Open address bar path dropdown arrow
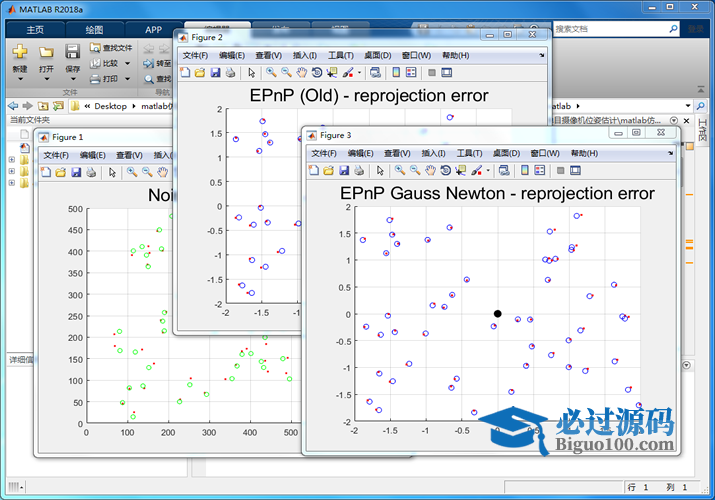The image size is (715, 500). (688, 106)
